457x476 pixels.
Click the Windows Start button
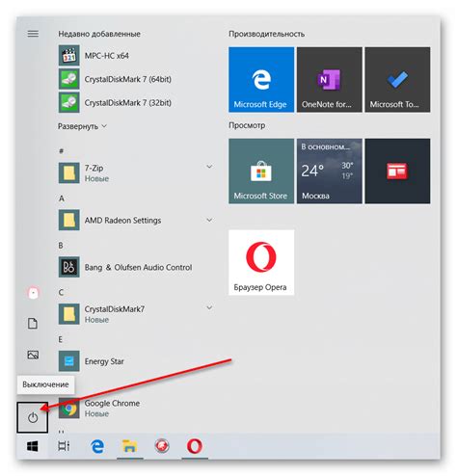tap(33, 446)
